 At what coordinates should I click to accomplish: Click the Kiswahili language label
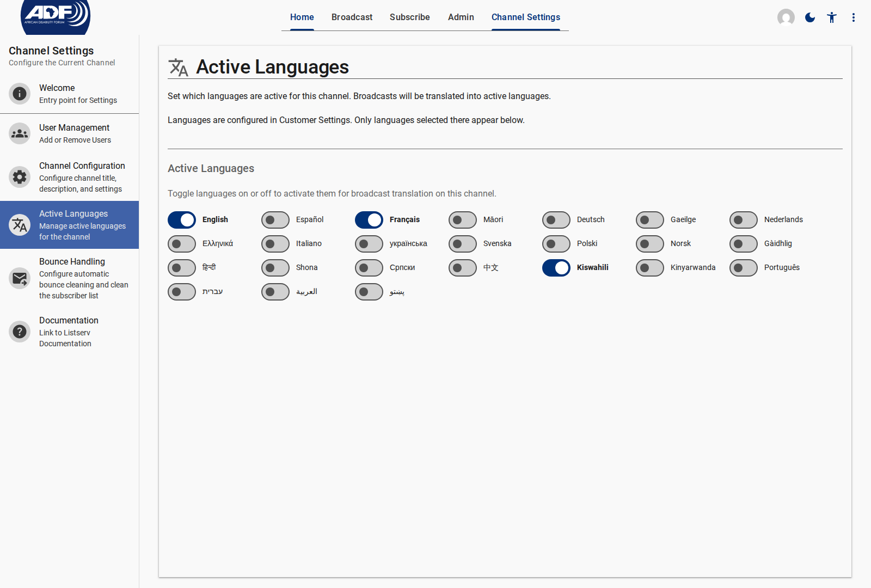593,267
